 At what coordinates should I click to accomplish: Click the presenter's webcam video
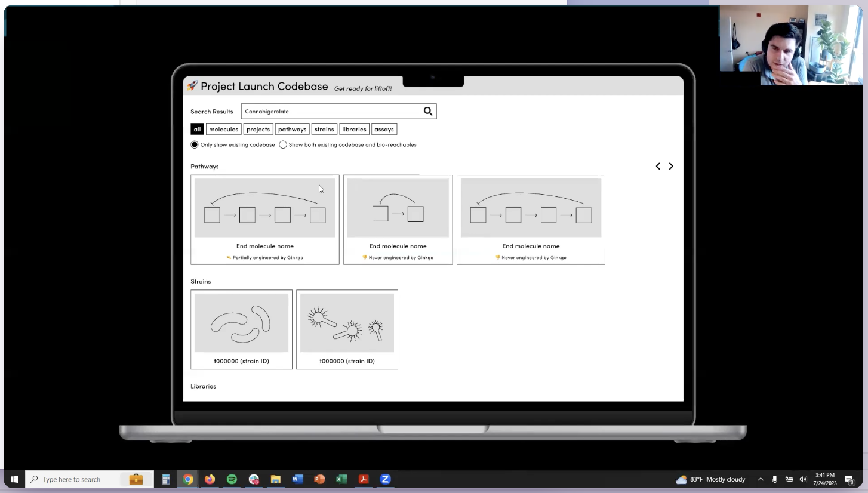coord(791,45)
